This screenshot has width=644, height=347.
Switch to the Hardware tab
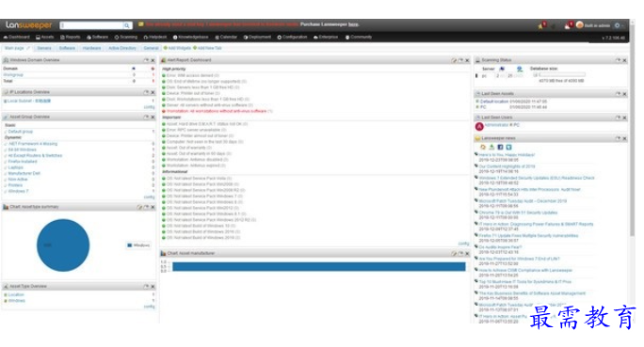pyautogui.click(x=91, y=48)
